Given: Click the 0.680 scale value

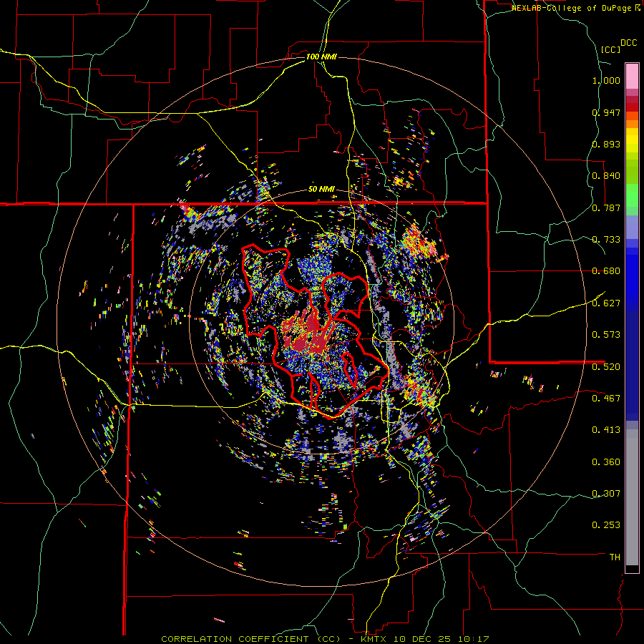Looking at the screenshot, I should click(606, 271).
